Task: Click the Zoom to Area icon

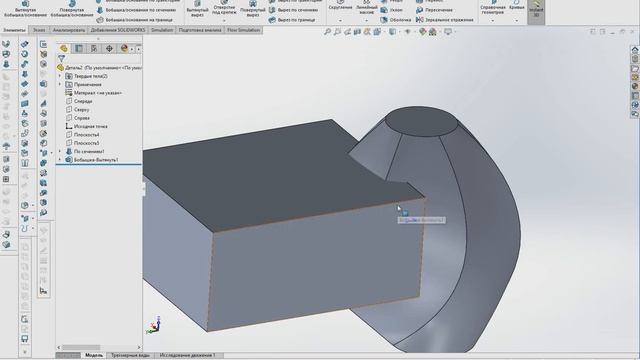Action: (x=337, y=31)
